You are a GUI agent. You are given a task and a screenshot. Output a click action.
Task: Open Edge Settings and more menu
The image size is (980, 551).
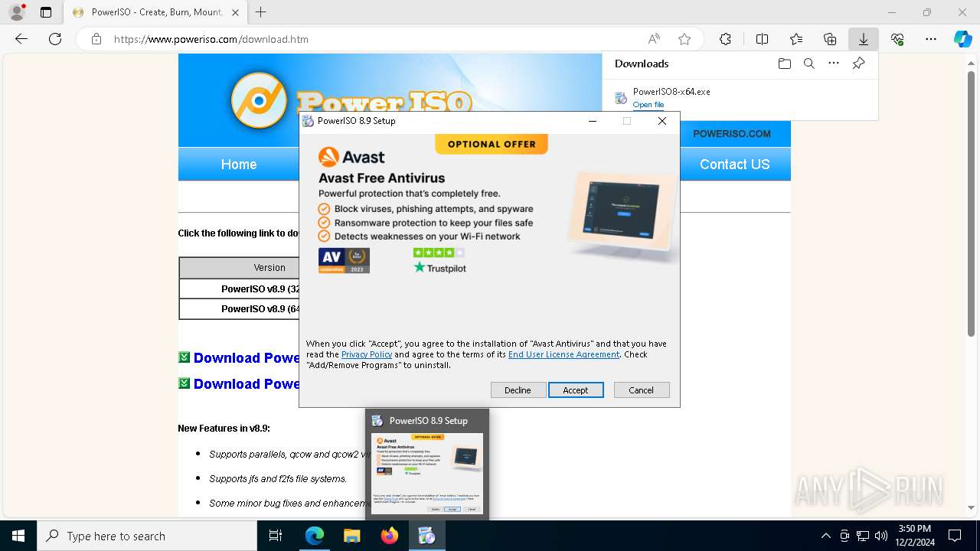[x=931, y=39]
